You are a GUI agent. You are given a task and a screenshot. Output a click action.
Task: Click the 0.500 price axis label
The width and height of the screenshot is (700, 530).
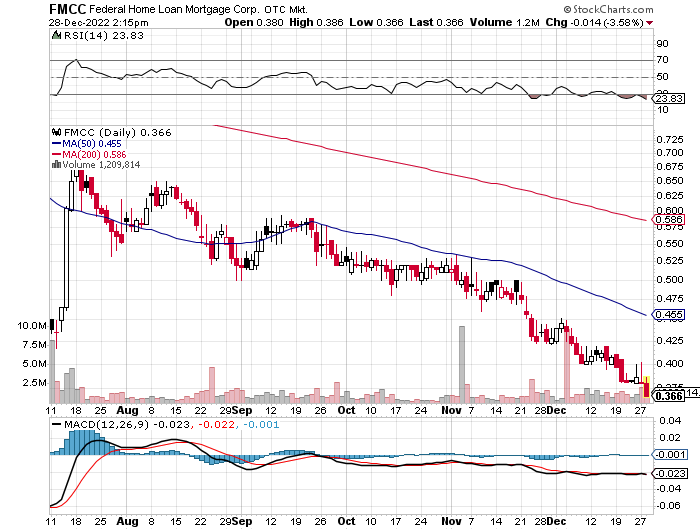pyautogui.click(x=670, y=280)
